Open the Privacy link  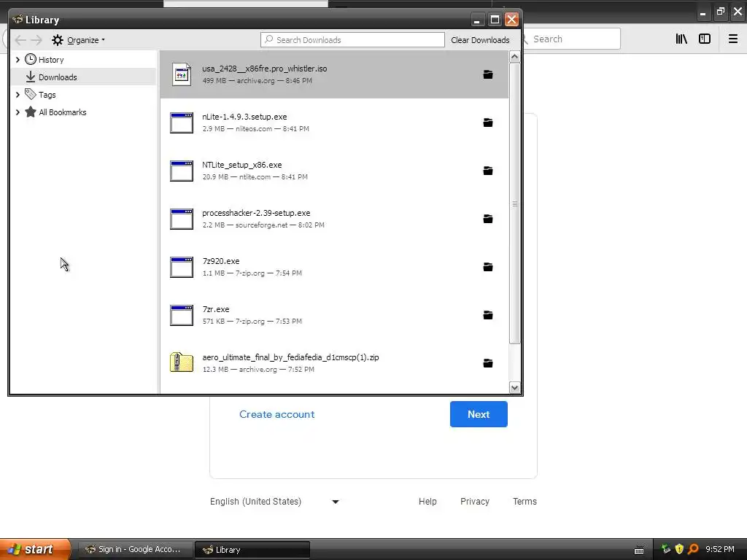coord(474,502)
